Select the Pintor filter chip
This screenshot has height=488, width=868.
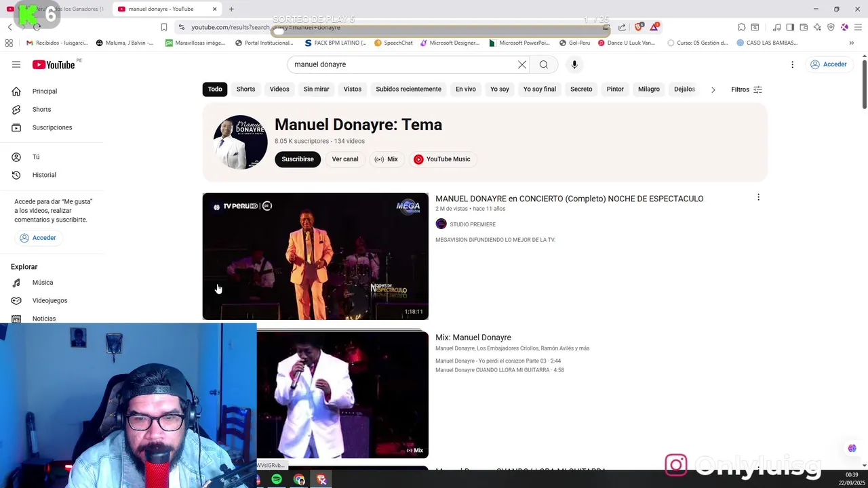pyautogui.click(x=615, y=89)
